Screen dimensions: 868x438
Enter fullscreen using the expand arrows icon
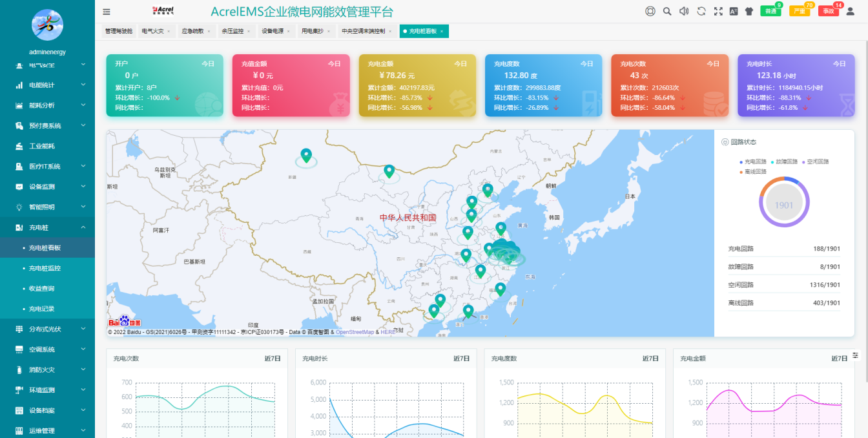[718, 11]
